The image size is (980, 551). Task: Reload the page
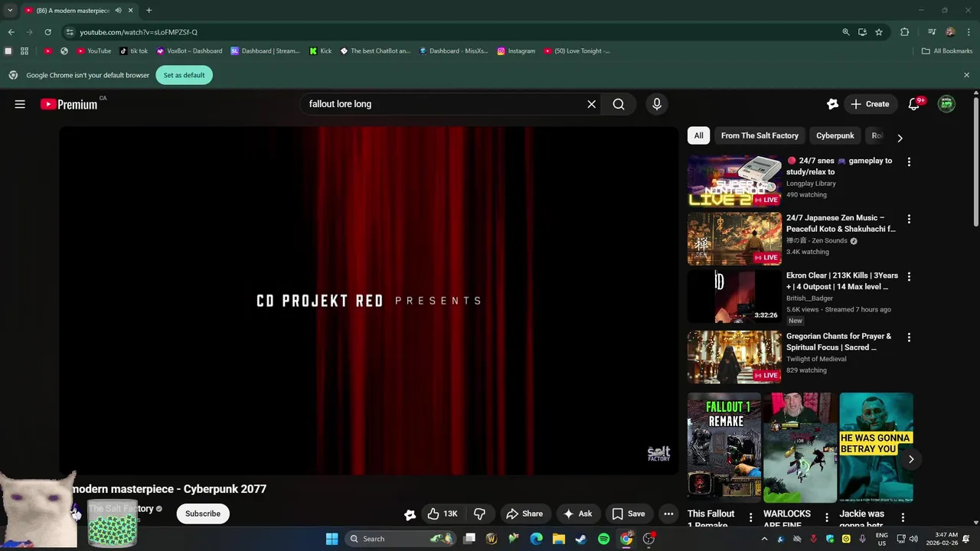[x=47, y=32]
